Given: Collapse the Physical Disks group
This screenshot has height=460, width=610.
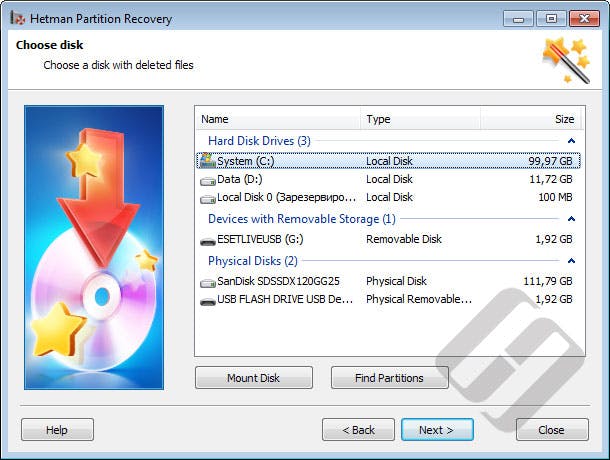Looking at the screenshot, I should [x=571, y=261].
